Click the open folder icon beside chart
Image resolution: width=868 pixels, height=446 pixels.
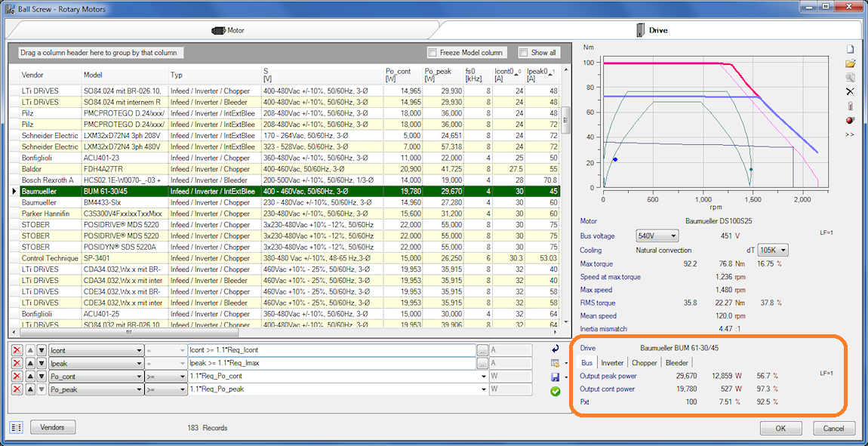850,63
